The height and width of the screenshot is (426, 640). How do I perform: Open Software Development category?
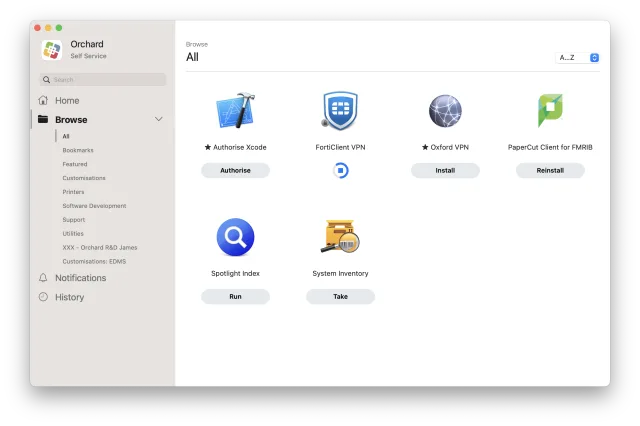(x=94, y=206)
